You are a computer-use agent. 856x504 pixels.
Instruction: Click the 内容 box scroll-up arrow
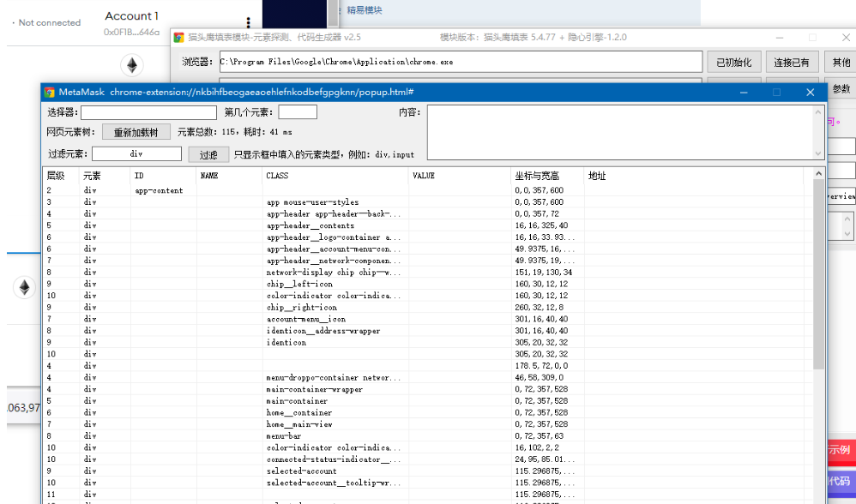[817, 111]
